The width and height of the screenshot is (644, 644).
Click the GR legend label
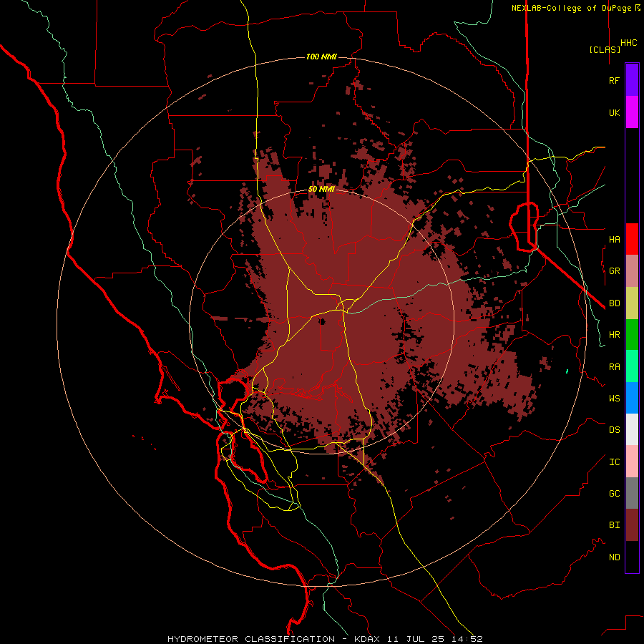[x=614, y=271]
